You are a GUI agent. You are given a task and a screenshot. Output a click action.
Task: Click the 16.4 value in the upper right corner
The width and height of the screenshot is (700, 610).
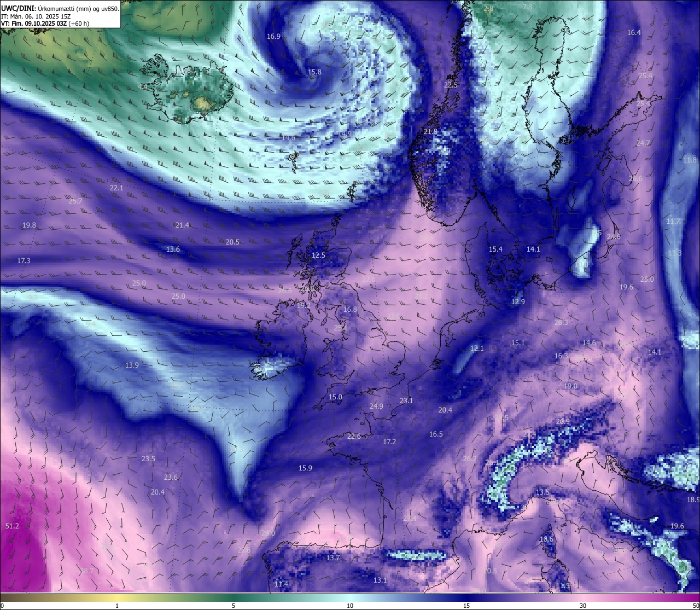[x=634, y=33]
